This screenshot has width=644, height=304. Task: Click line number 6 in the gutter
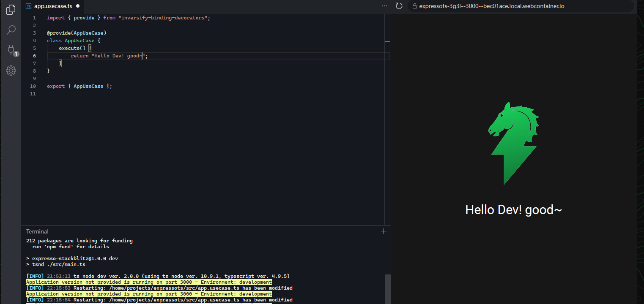pos(34,56)
